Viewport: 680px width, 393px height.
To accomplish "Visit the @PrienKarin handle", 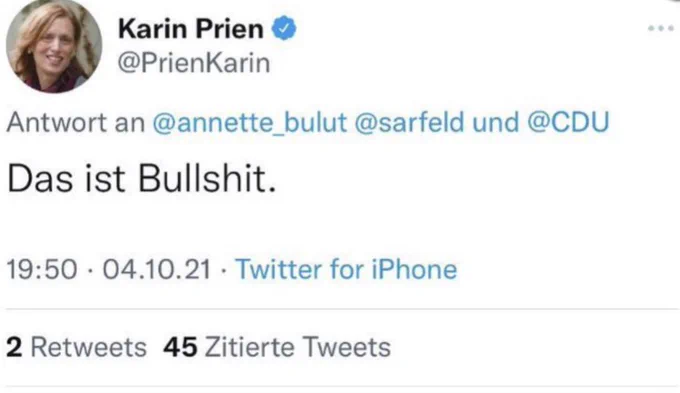I will point(194,63).
